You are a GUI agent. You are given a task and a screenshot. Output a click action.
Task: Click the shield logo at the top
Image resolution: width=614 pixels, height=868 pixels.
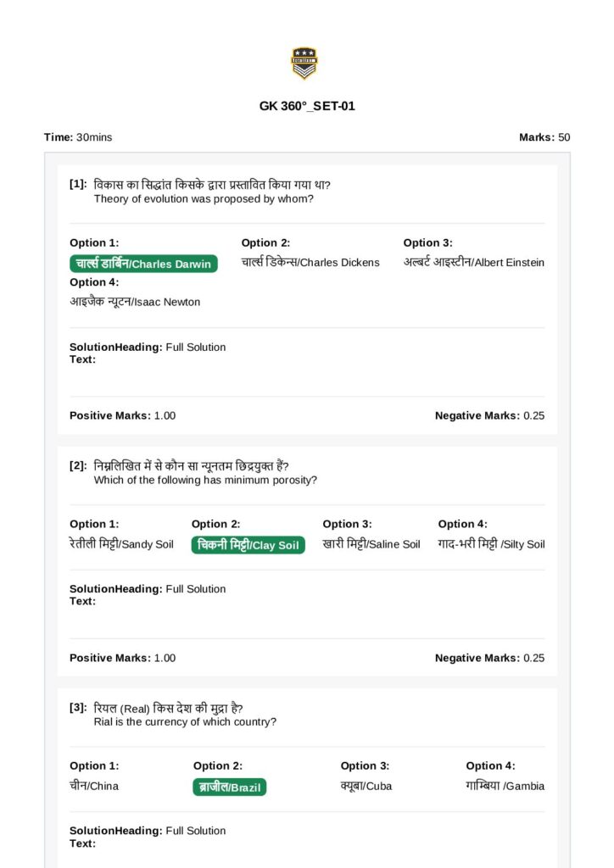pos(304,63)
